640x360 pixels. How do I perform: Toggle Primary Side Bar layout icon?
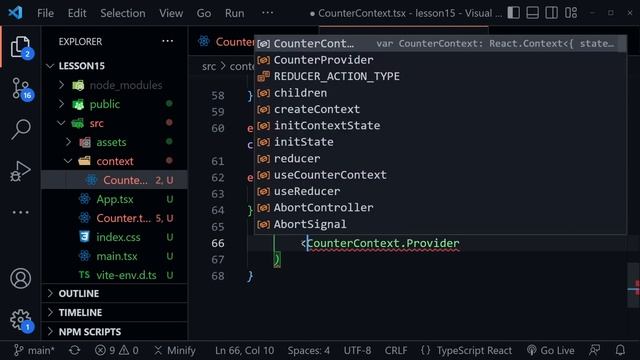513,13
